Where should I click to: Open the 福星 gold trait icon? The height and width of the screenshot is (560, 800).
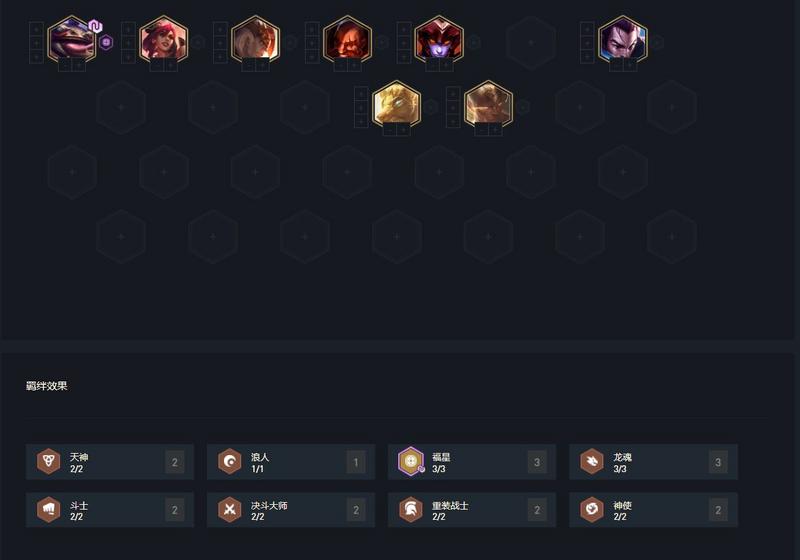tap(411, 461)
